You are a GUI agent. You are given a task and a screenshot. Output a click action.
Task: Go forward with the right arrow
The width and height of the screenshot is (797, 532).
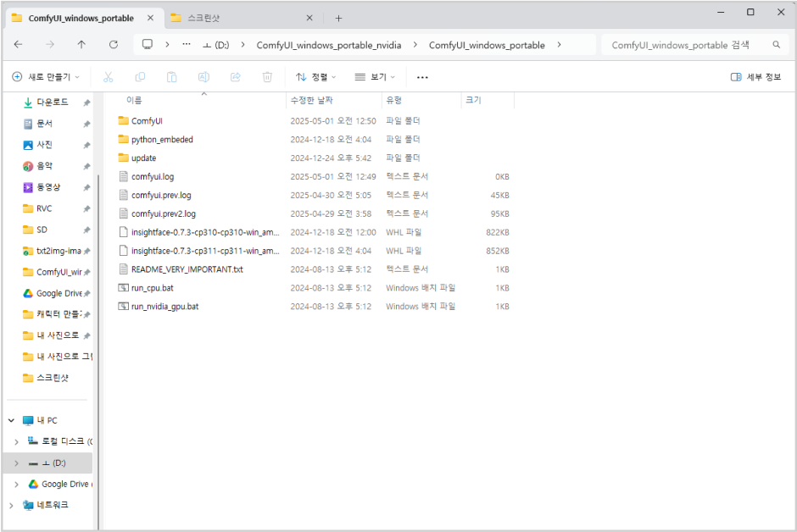pyautogui.click(x=50, y=45)
